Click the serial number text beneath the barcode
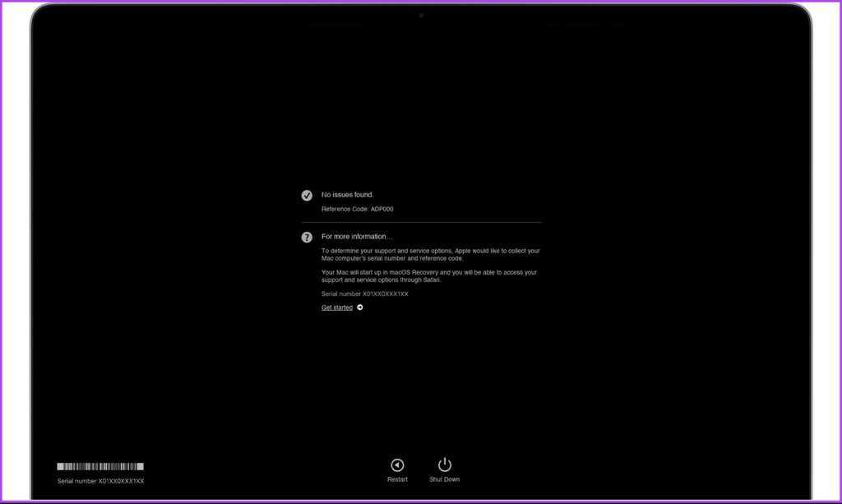 click(x=100, y=481)
